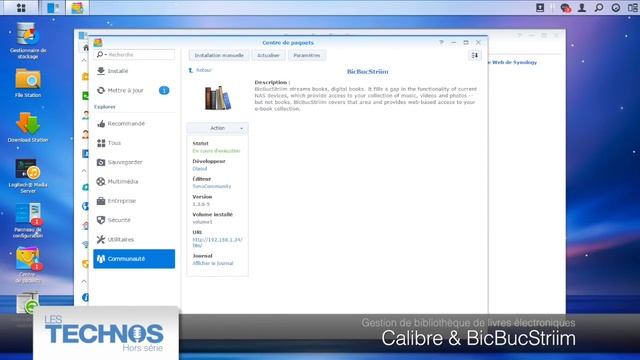Open Centre de paquets desktop icon

click(28, 264)
